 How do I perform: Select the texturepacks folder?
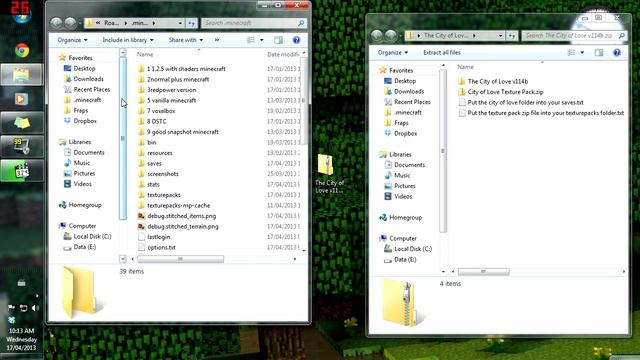(164, 195)
